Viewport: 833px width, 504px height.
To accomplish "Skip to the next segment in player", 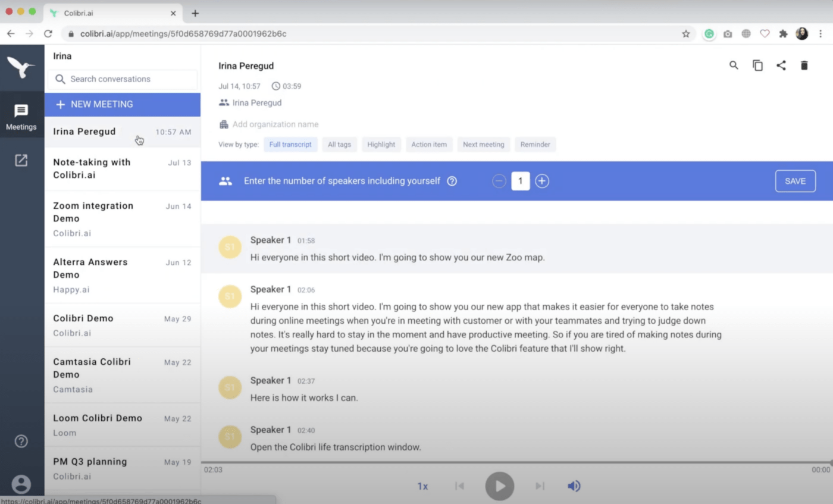I will click(x=540, y=486).
